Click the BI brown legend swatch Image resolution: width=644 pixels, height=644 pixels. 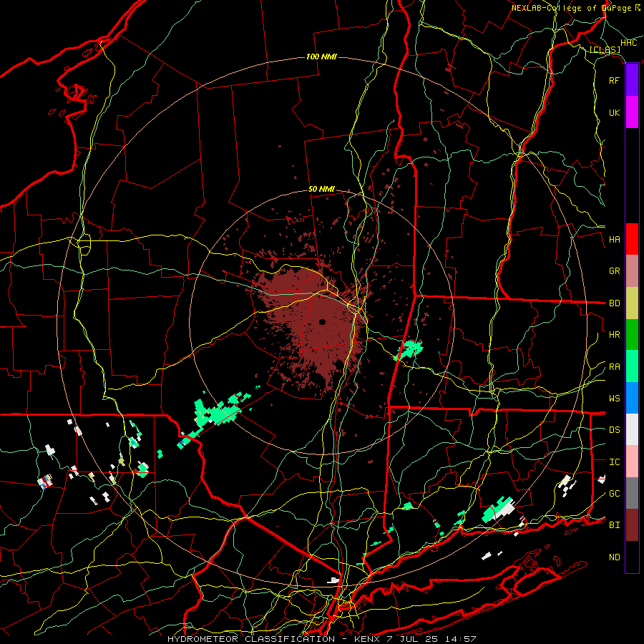tap(632, 525)
